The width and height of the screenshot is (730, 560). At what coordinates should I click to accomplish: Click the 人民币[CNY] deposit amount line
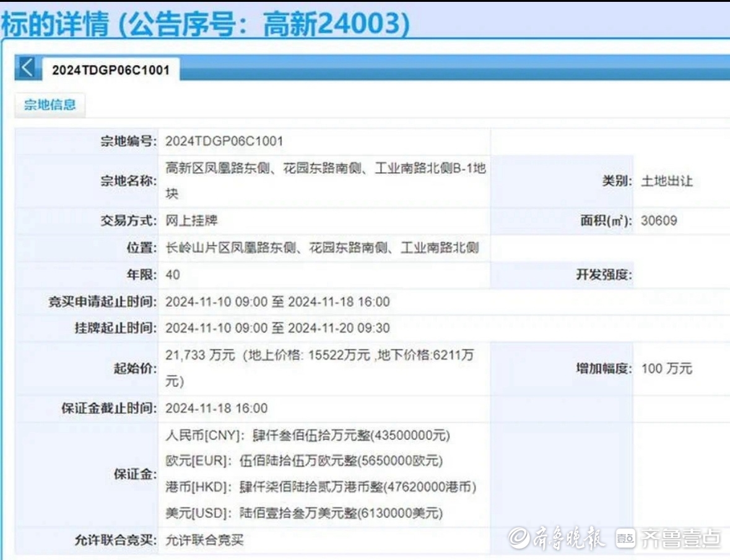[x=308, y=436]
